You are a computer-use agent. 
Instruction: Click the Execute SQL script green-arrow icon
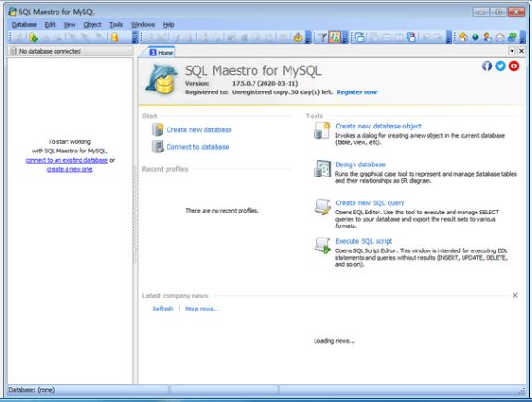coord(322,246)
